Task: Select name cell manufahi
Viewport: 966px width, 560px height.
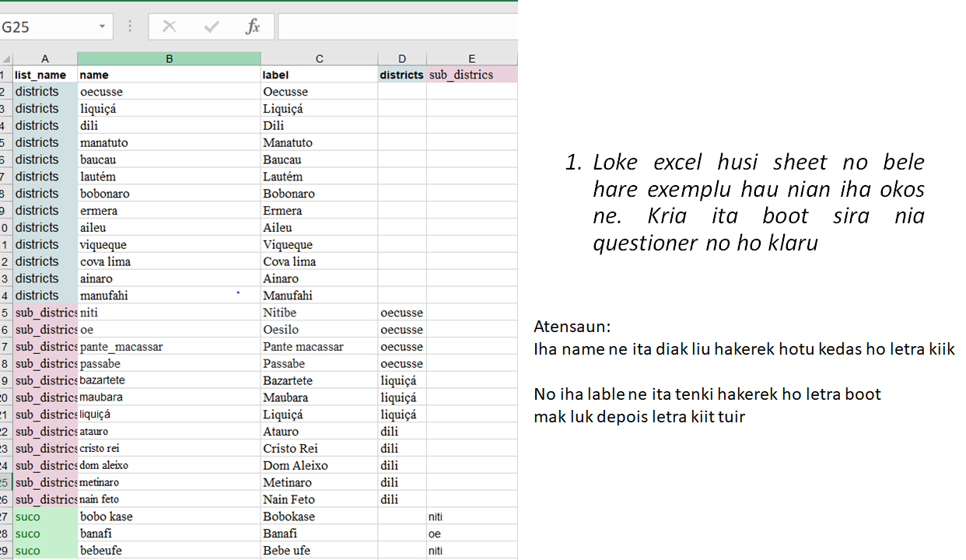Action: 169,296
